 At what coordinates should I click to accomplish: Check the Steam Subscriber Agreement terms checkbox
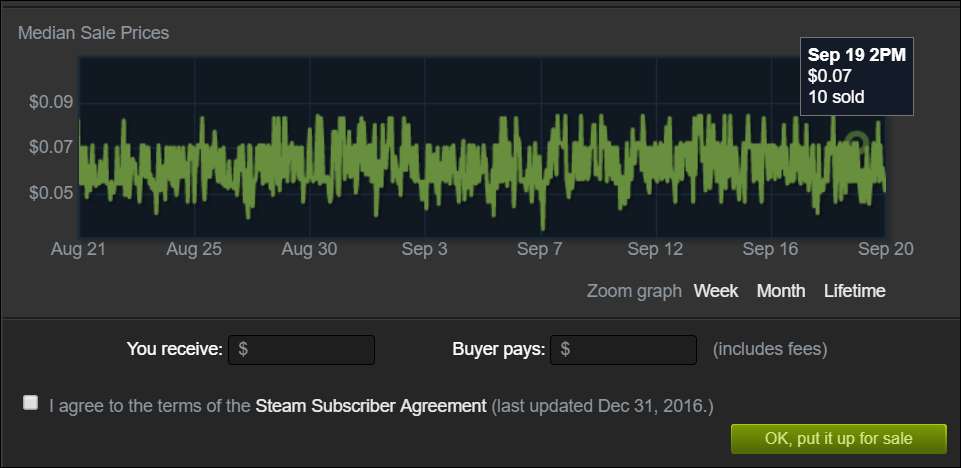pos(31,403)
